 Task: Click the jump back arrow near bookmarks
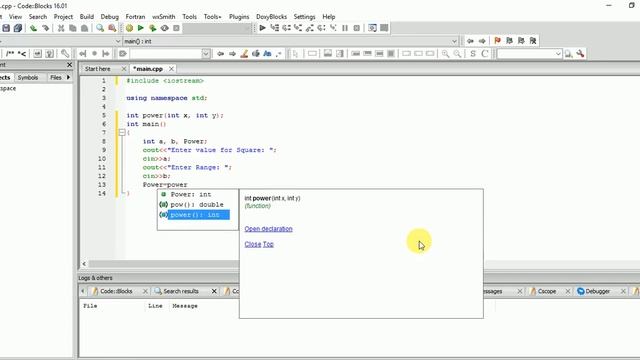click(x=470, y=41)
